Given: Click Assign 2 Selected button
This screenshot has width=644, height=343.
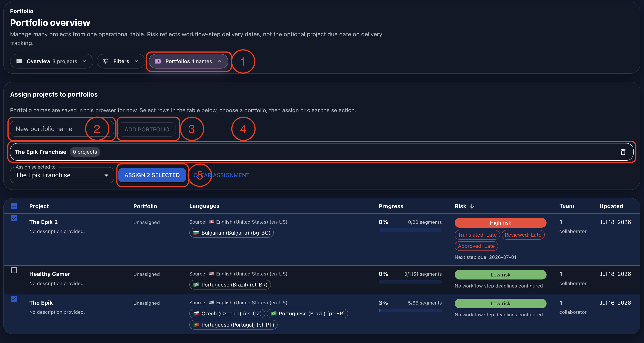Looking at the screenshot, I should tap(152, 175).
